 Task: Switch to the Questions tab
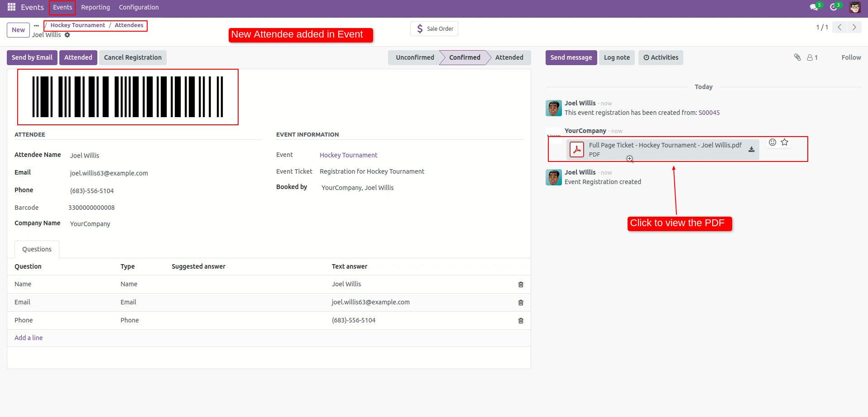click(37, 249)
